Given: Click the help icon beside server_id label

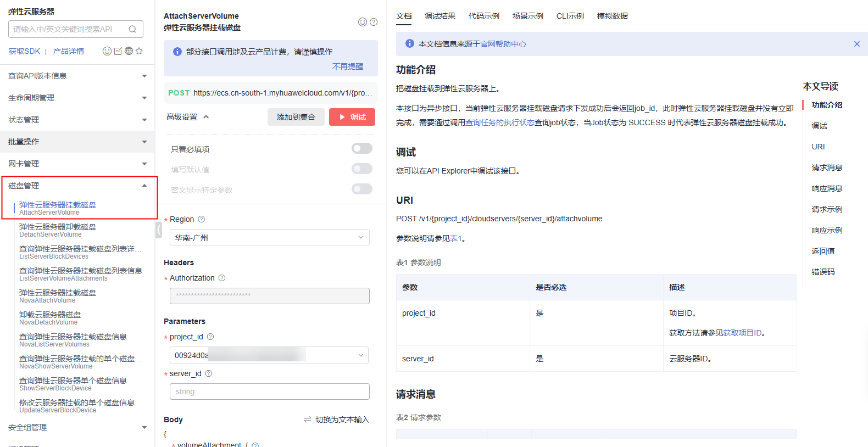Looking at the screenshot, I should (x=208, y=373).
